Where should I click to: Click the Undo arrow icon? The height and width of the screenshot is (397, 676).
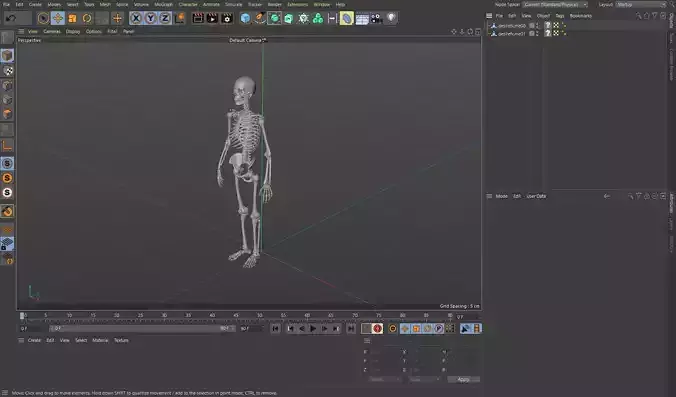11,18
